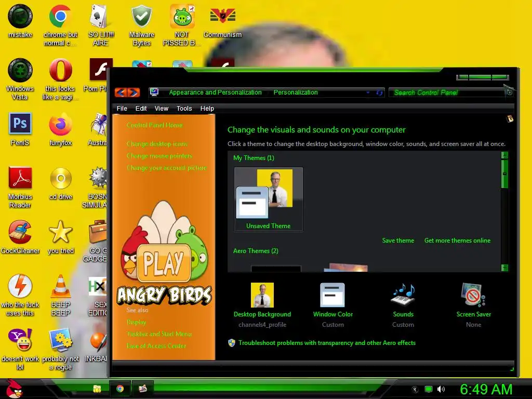Open Desktop Background settings
Image resolution: width=532 pixels, height=399 pixels.
[x=262, y=305]
